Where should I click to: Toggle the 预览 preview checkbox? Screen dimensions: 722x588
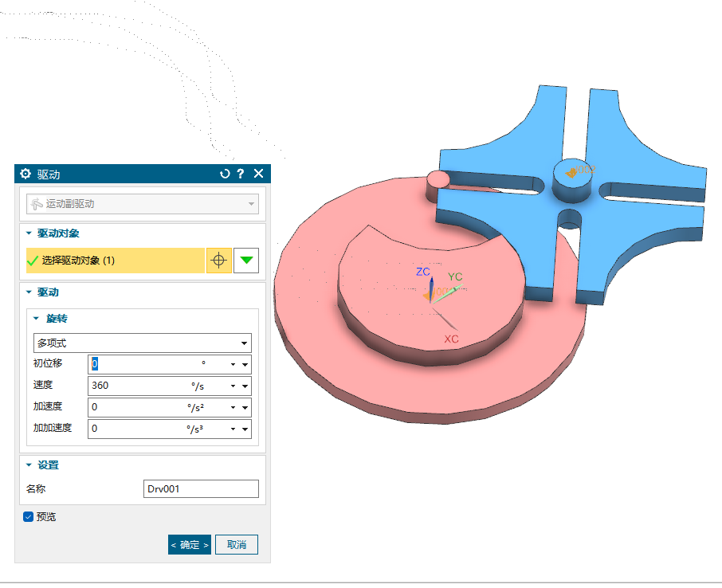tap(29, 517)
